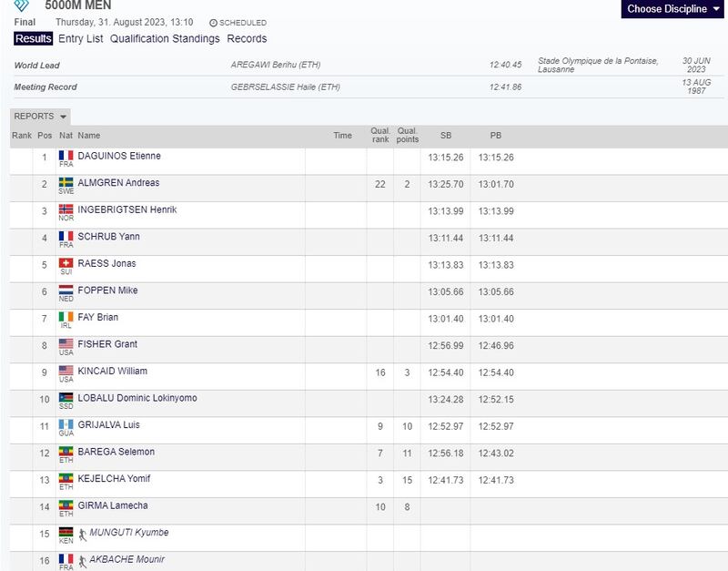Image resolution: width=728 pixels, height=571 pixels.
Task: Click the arrow on Choose Discipline
Action: [716, 9]
